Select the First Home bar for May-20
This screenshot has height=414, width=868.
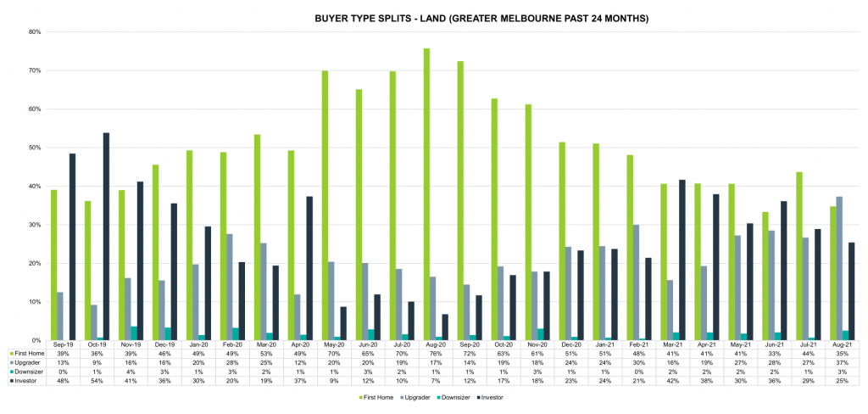325,205
